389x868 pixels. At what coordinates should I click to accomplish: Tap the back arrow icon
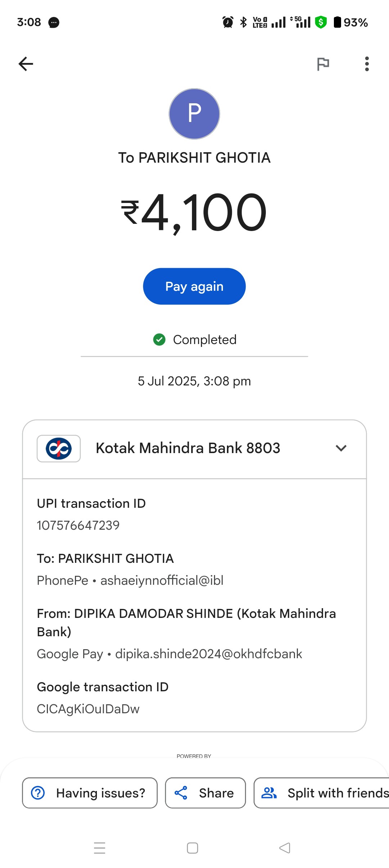click(x=26, y=64)
